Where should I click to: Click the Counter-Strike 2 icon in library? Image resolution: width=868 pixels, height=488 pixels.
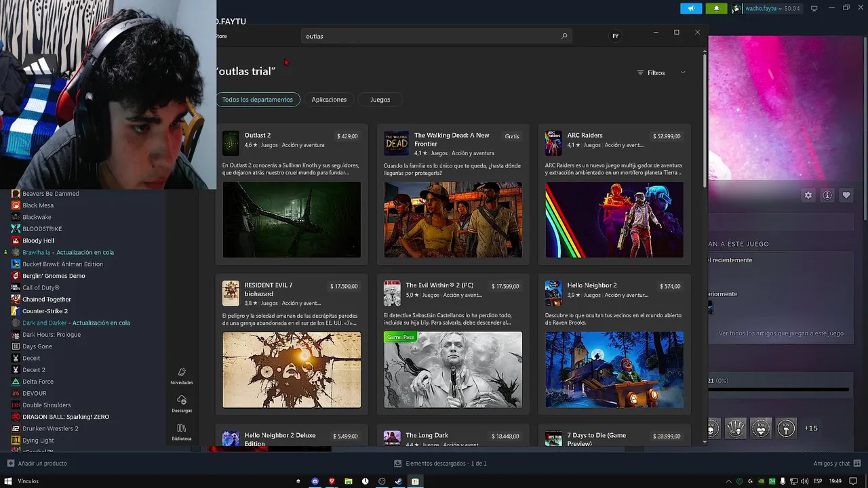[x=16, y=311]
